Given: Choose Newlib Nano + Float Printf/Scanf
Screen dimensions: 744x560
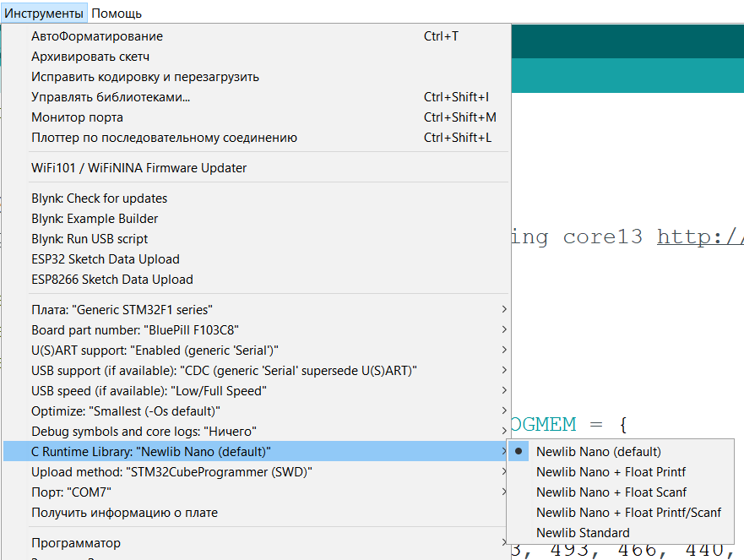Looking at the screenshot, I should click(628, 513).
